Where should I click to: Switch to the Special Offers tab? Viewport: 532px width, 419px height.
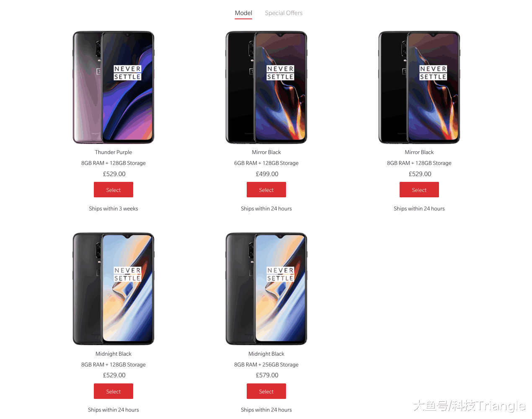(284, 13)
